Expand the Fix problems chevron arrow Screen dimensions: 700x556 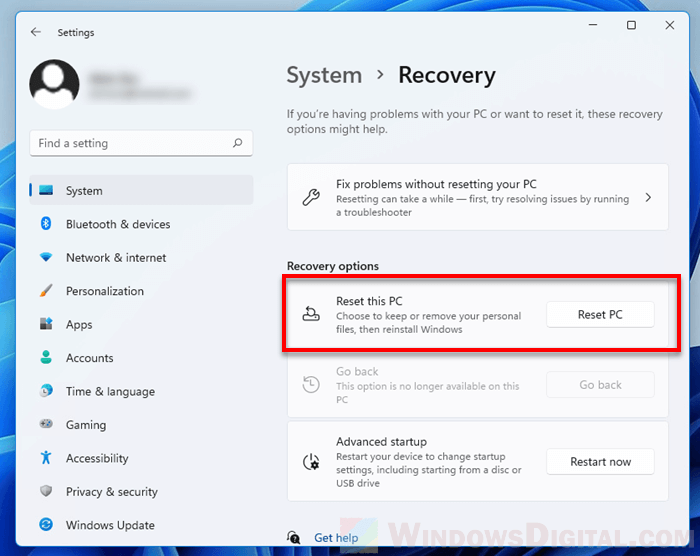pyautogui.click(x=648, y=197)
